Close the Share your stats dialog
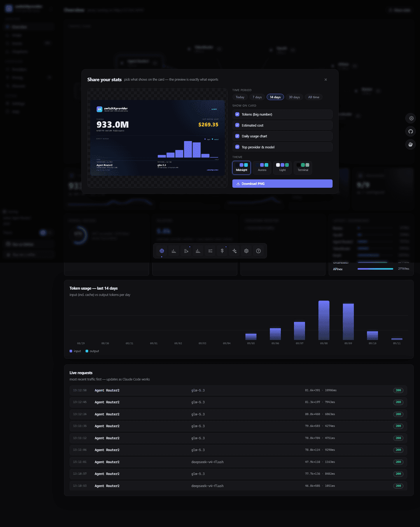The height and width of the screenshot is (527, 420). coord(325,80)
